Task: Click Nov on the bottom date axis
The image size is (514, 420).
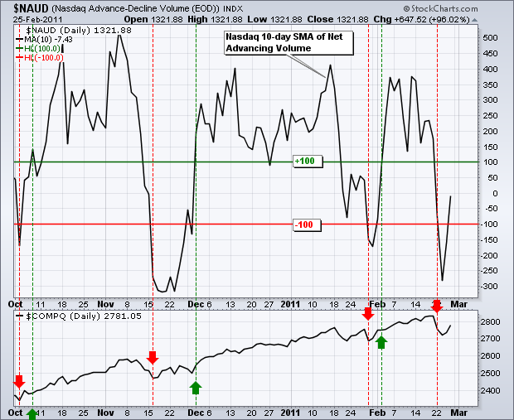Action: click(x=105, y=413)
